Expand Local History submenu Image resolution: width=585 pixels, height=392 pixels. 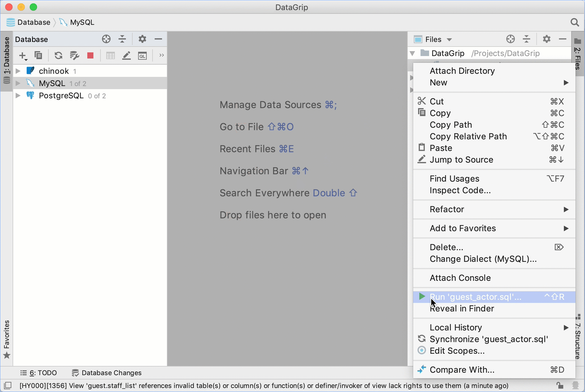pos(494,327)
